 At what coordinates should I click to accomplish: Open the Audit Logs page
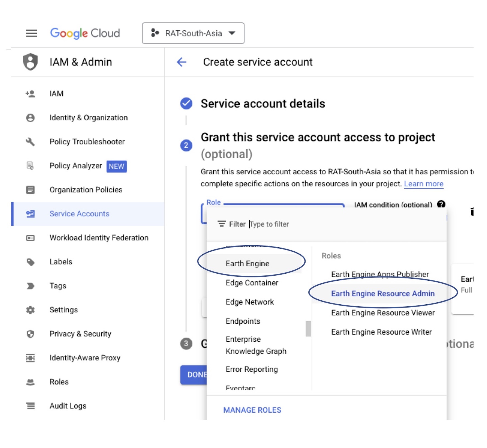(x=68, y=406)
